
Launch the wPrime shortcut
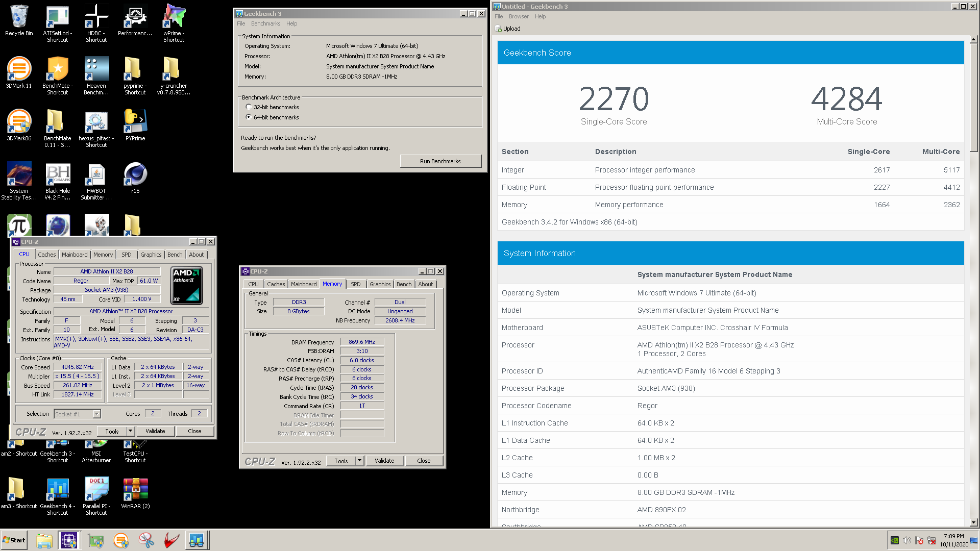(174, 23)
